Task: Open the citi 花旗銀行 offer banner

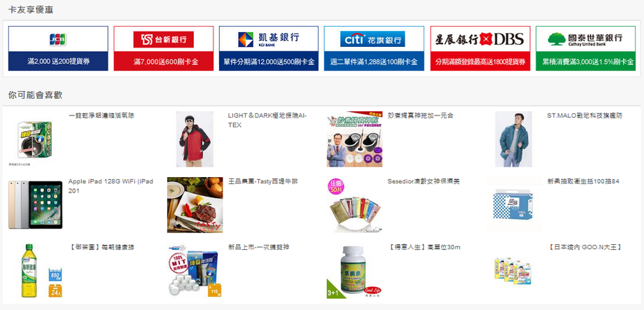Action: click(x=374, y=48)
